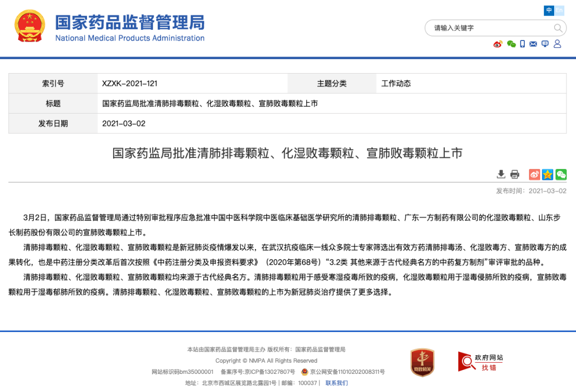Click the large article headline
Image resolution: width=576 pixels, height=392 pixels.
(287, 153)
